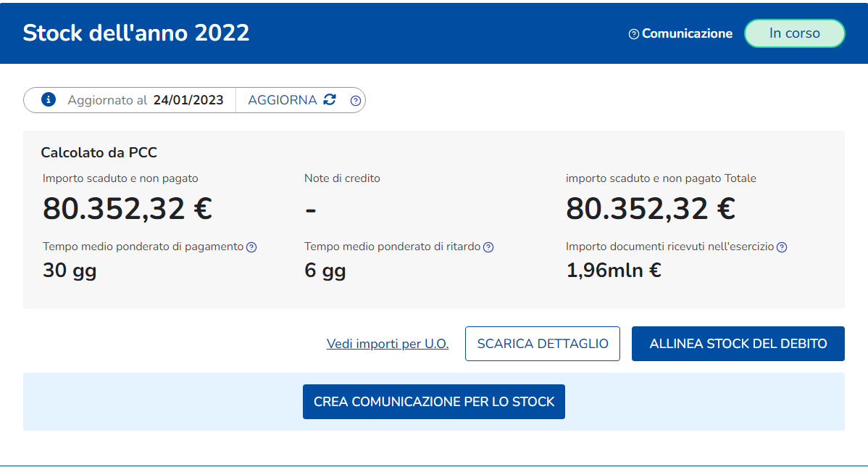Viewport: 868px width, 467px height.
Task: Show help for Tempo medio ponderato di ritardo
Action: tap(488, 247)
